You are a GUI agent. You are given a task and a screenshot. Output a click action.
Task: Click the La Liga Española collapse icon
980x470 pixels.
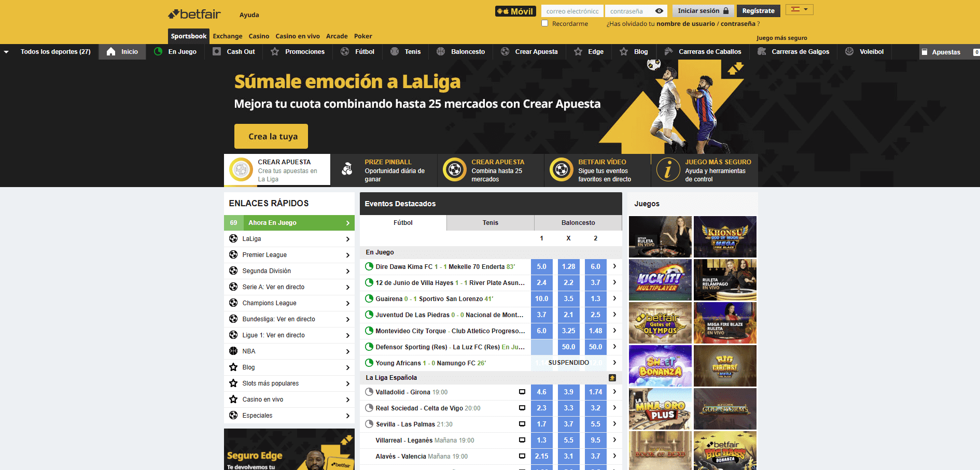tap(612, 378)
